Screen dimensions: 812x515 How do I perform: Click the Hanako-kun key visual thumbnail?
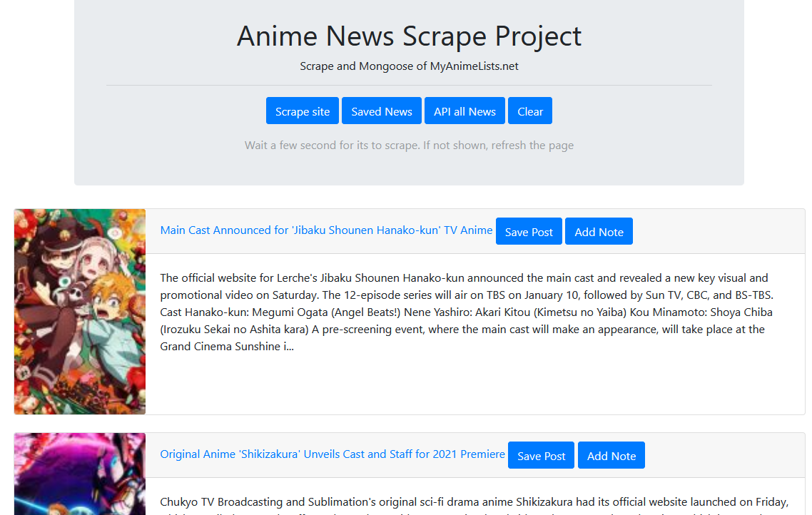(80, 312)
